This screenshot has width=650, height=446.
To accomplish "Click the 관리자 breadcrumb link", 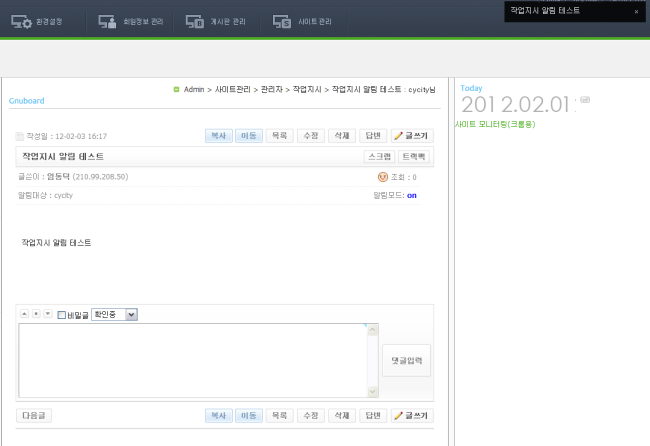I will [x=272, y=90].
